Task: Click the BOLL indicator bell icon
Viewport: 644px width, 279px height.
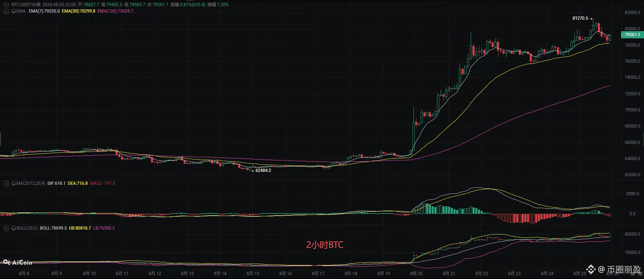Action: point(14,228)
